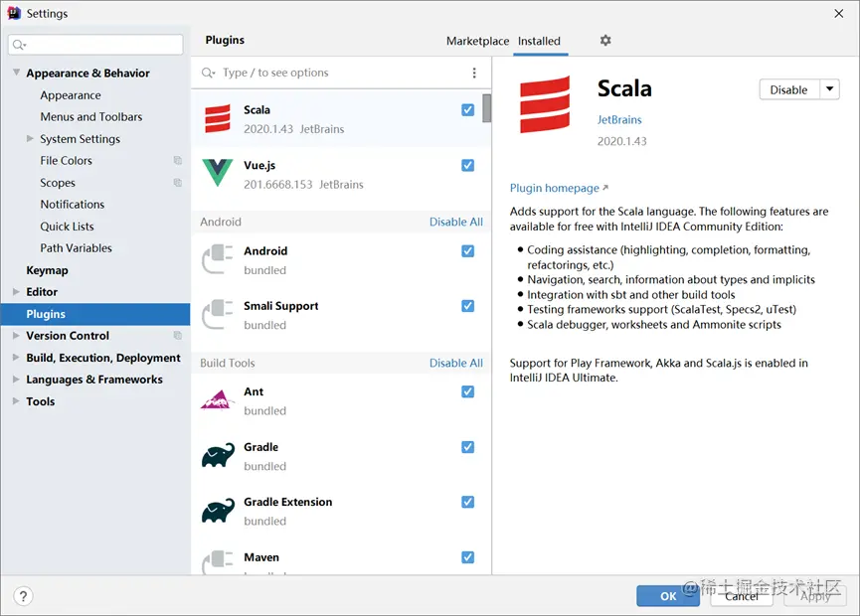Click the OK button

pos(667,596)
